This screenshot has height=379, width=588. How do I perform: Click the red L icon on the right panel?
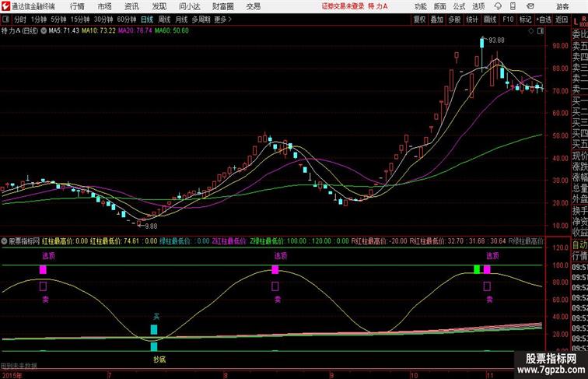pos(576,22)
